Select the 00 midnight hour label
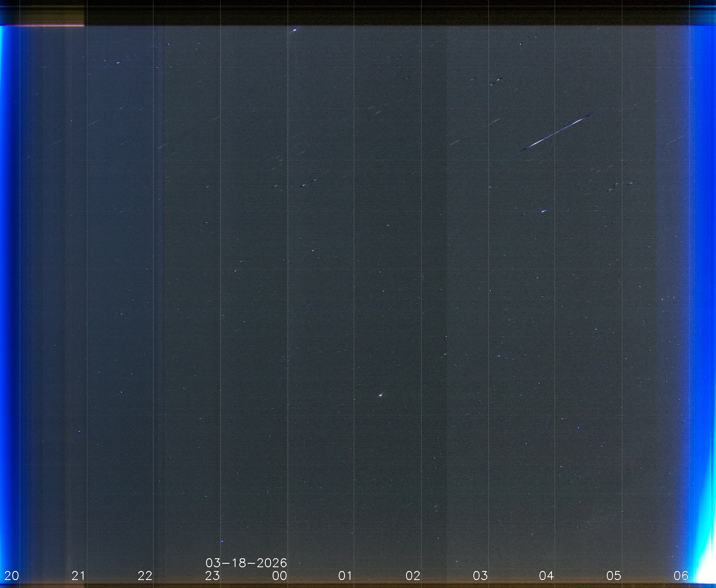This screenshot has width=716, height=588. click(279, 575)
